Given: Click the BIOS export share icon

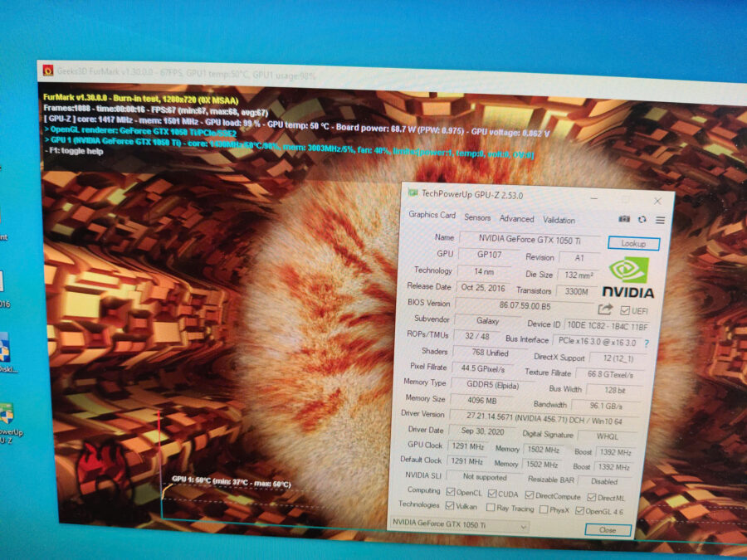Looking at the screenshot, I should (x=605, y=309).
